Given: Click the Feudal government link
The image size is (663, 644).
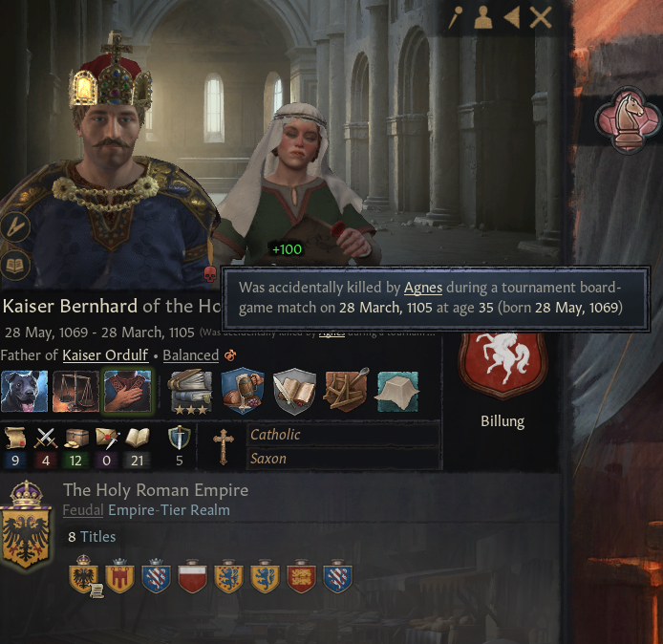Looking at the screenshot, I should pos(83,510).
